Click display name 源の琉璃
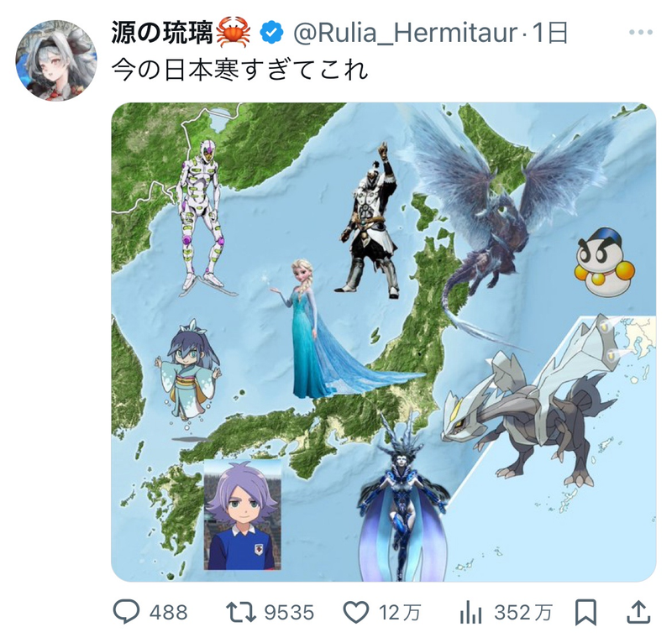The width and height of the screenshot is (672, 643). coord(162,33)
